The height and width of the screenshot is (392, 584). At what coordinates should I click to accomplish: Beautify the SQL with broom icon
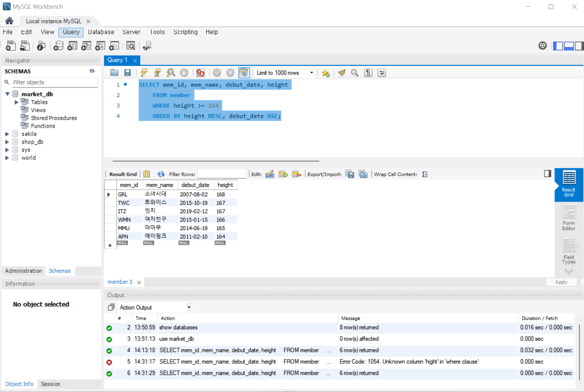341,73
